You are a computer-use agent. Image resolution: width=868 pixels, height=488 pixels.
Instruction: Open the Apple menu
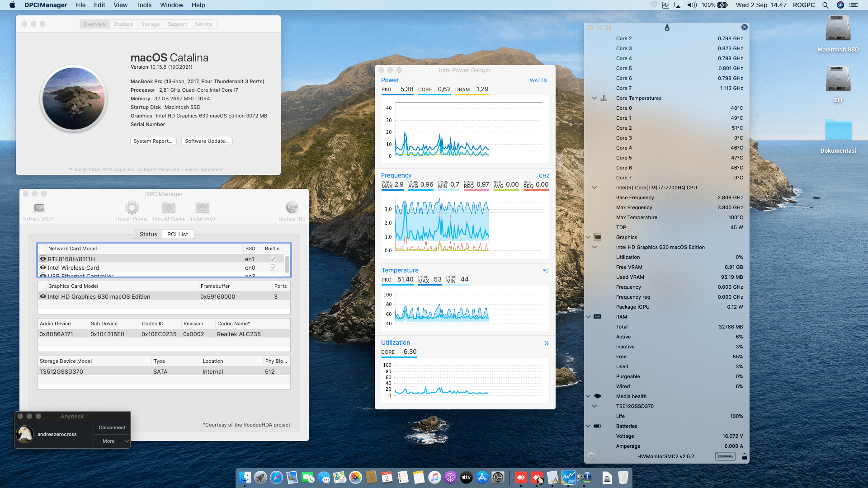tap(12, 5)
